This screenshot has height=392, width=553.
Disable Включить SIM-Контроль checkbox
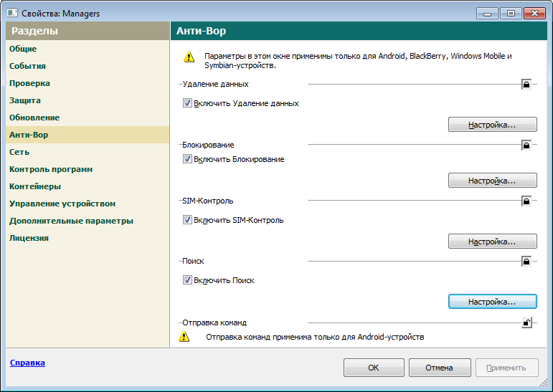pos(188,220)
